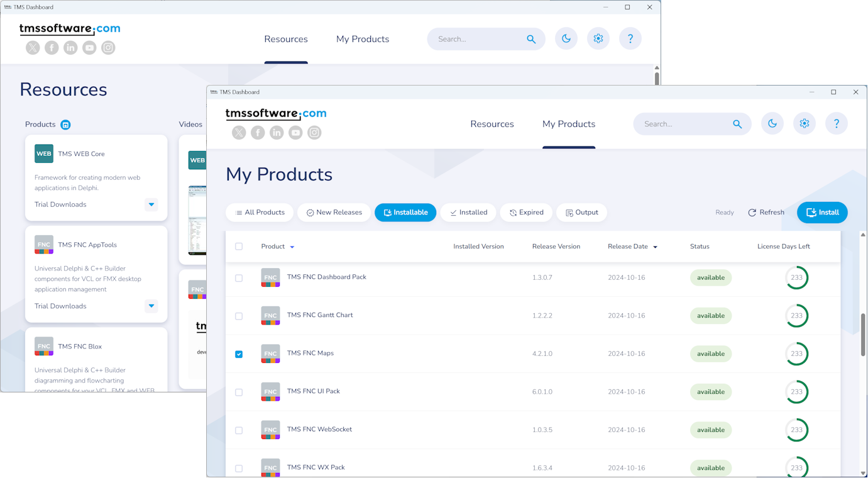868x478 pixels.
Task: Click TMS FNC WX Pack product name
Action: coord(316,467)
